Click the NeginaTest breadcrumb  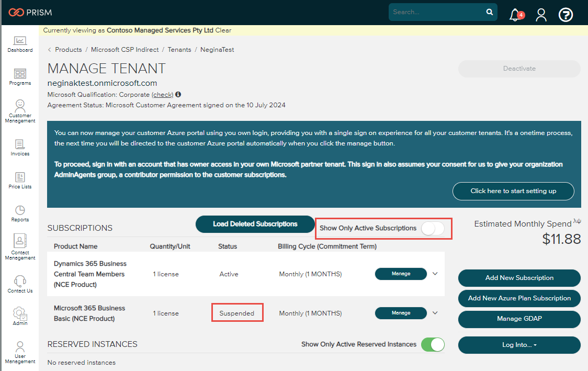[217, 50]
